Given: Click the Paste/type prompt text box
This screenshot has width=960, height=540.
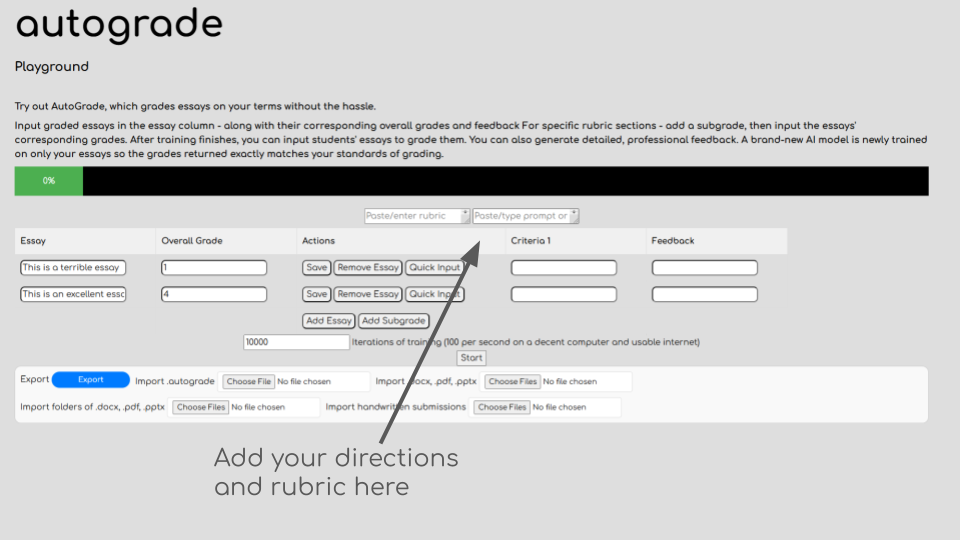Looking at the screenshot, I should pyautogui.click(x=525, y=216).
